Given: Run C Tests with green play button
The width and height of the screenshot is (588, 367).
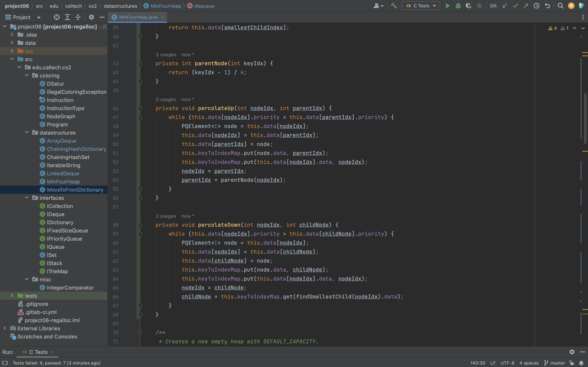Looking at the screenshot, I should 447,6.
